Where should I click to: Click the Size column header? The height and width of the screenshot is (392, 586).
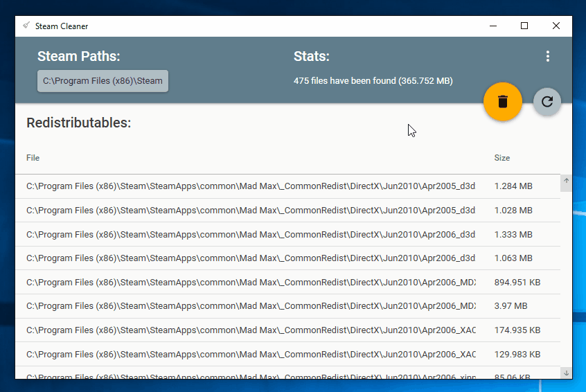pos(501,158)
